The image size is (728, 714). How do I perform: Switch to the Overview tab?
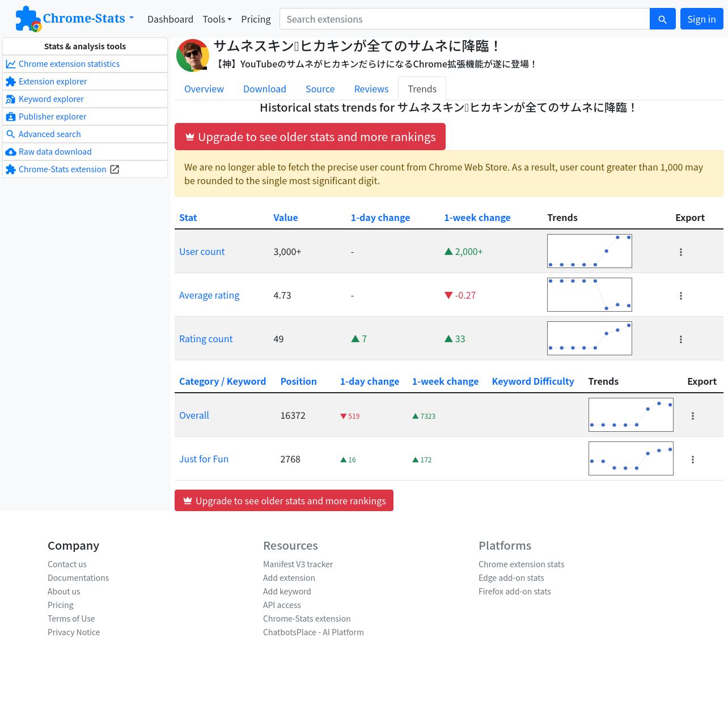pos(204,89)
